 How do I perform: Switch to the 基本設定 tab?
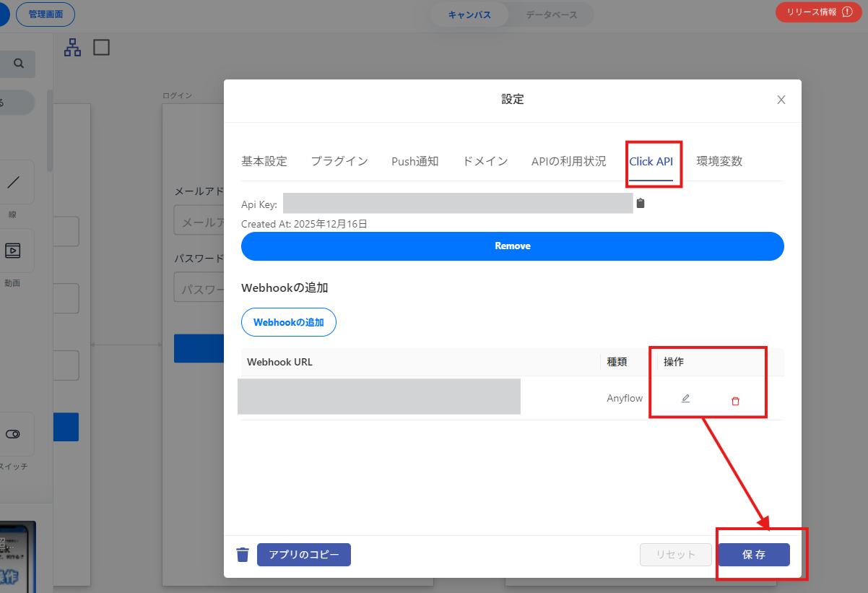click(264, 161)
